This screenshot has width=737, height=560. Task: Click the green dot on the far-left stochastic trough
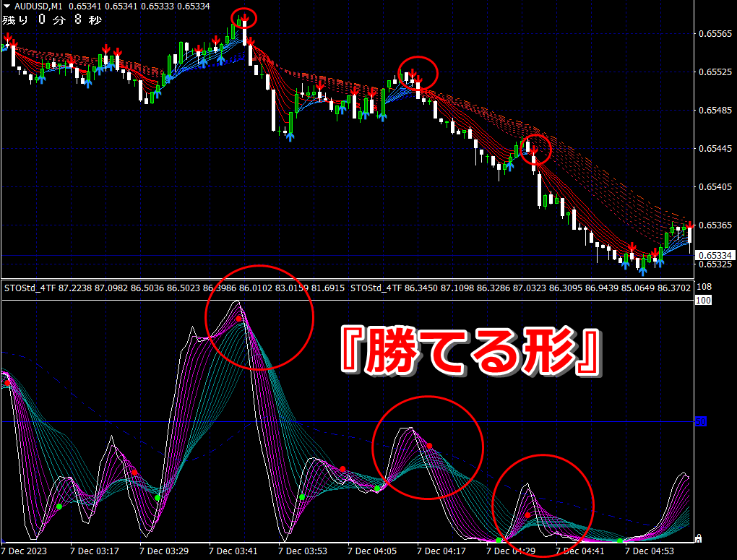59,507
